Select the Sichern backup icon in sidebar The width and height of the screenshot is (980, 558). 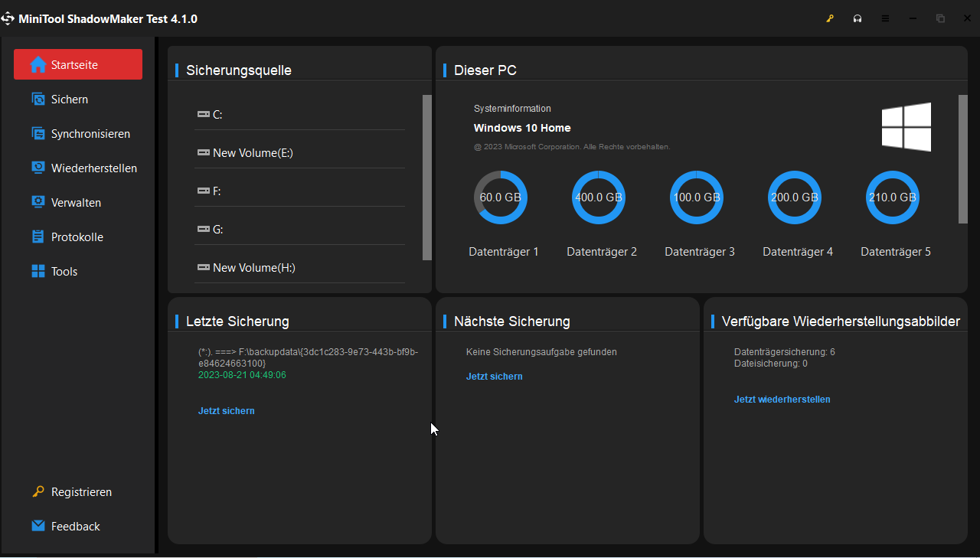(38, 100)
